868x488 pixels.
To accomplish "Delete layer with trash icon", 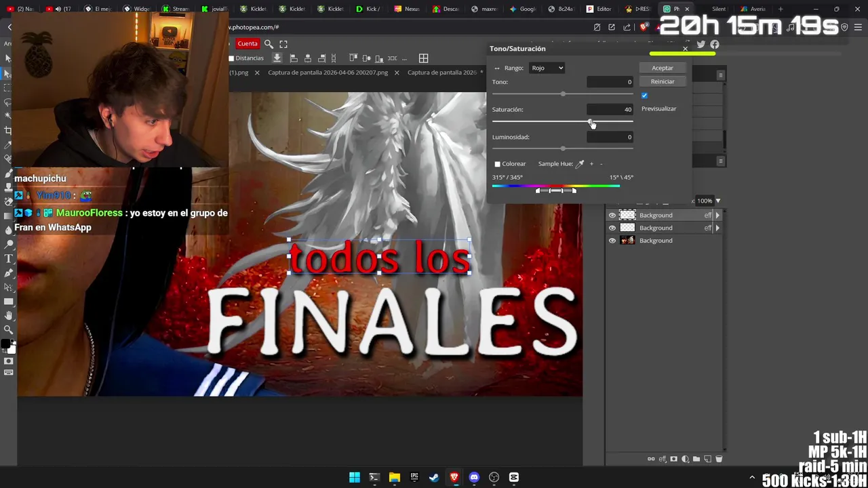I will click(719, 459).
